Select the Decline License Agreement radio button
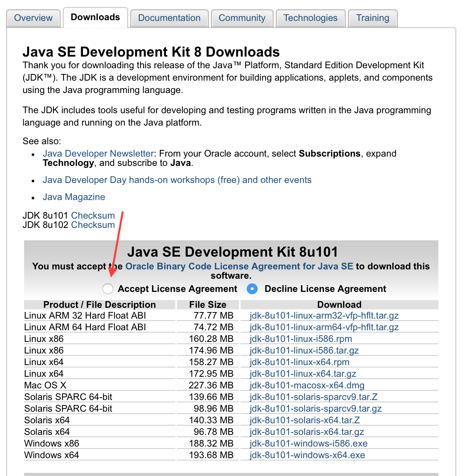464x476 pixels. 252,289
